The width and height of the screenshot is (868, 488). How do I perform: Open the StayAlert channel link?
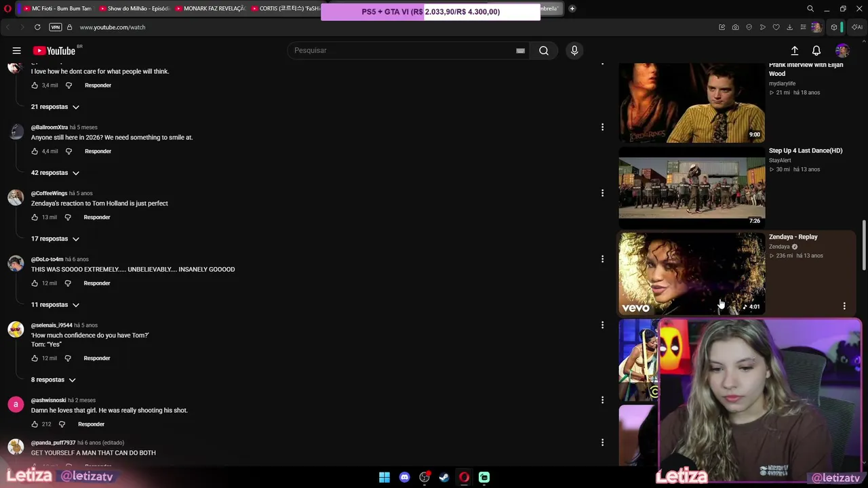pos(780,161)
